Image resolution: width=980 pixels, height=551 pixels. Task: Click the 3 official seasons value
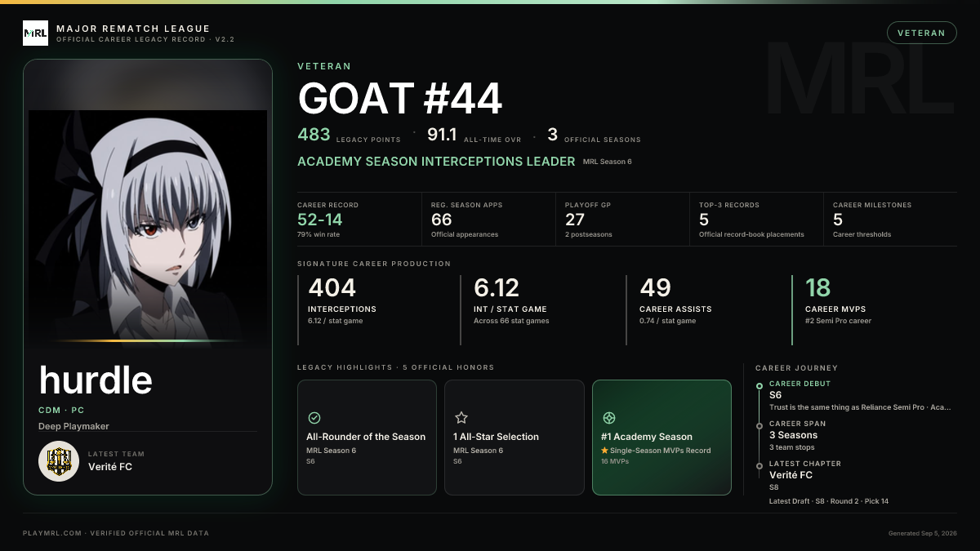(552, 135)
